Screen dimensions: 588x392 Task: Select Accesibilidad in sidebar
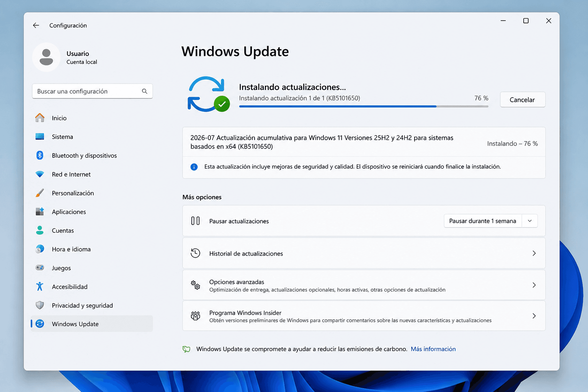[x=92, y=287]
